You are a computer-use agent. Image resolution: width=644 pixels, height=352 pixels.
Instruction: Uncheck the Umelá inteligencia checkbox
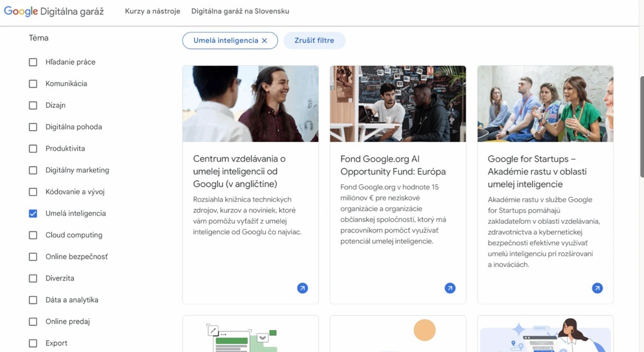coord(33,214)
